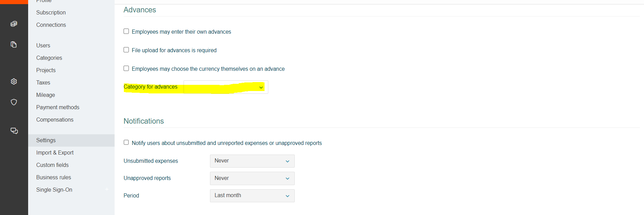
Task: Open the Single Sign-On menu entry
Action: tap(54, 190)
